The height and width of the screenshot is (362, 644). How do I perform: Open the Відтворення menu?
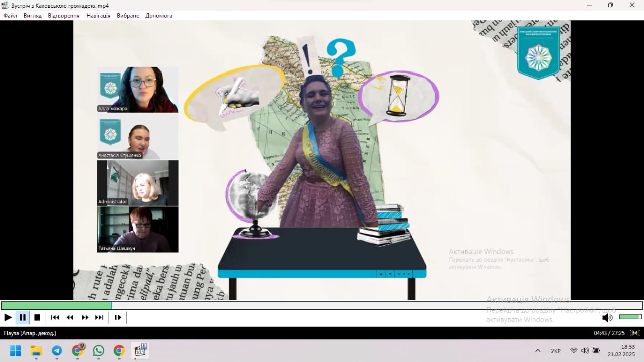point(64,16)
